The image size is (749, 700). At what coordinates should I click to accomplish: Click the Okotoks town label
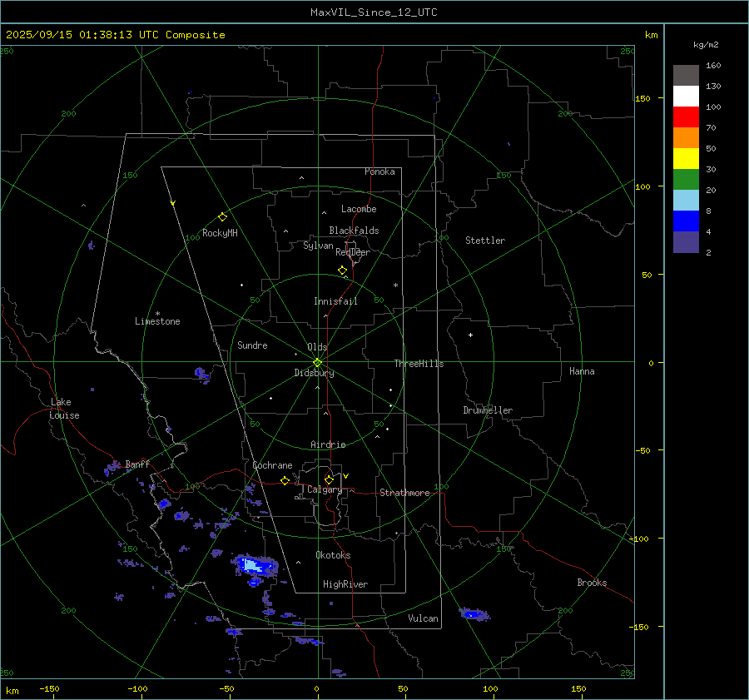pos(333,555)
